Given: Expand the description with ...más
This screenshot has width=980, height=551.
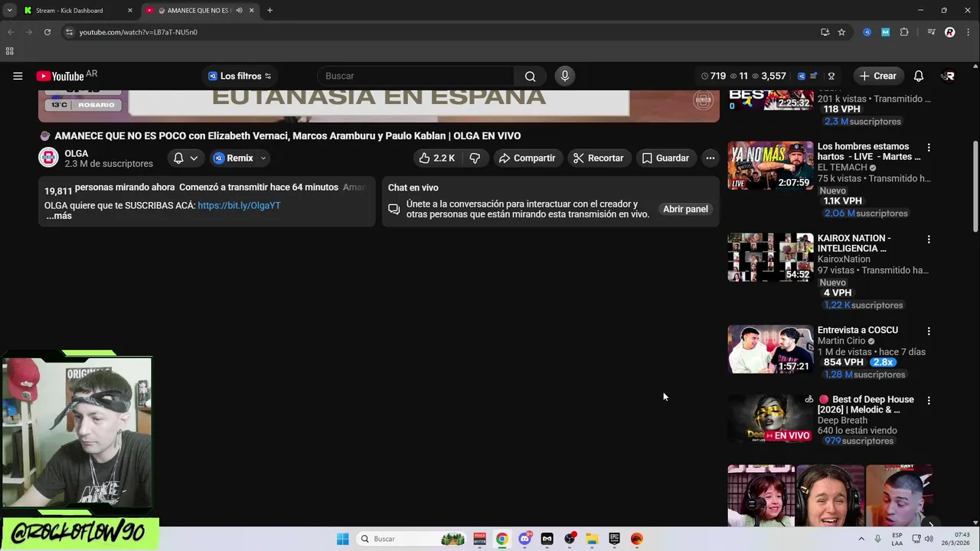Looking at the screenshot, I should point(59,216).
